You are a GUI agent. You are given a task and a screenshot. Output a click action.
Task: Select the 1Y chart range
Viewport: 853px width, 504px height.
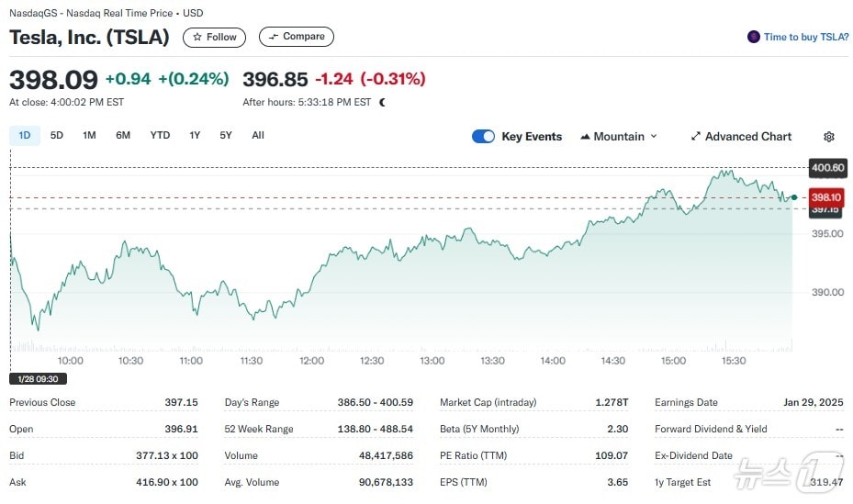pyautogui.click(x=195, y=136)
